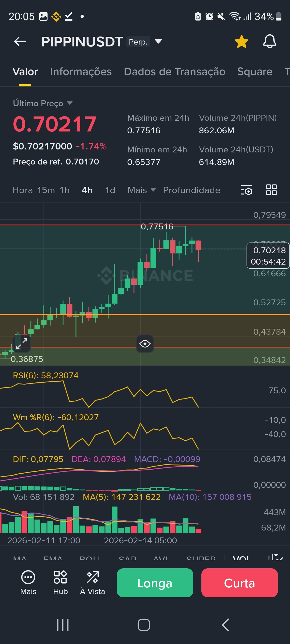Open chart settings icon next to Profundidade
Image resolution: width=290 pixels, height=644 pixels.
tap(246, 190)
